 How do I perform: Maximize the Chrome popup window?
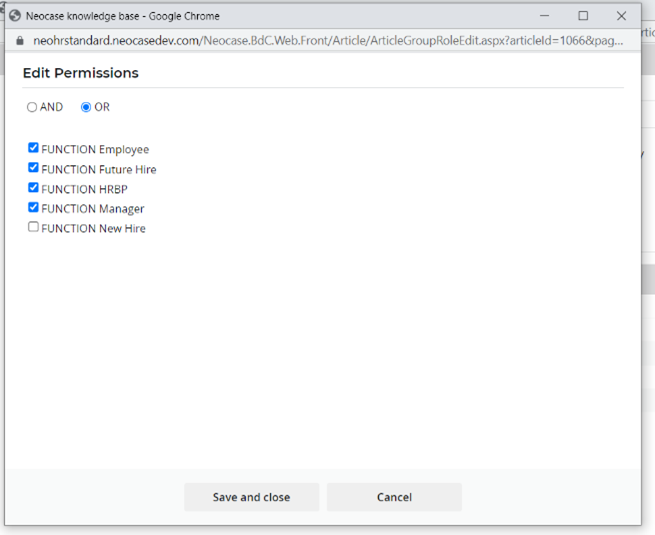pyautogui.click(x=583, y=16)
